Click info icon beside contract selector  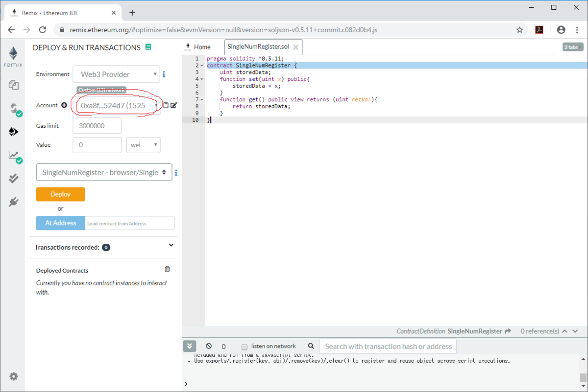pyautogui.click(x=176, y=173)
